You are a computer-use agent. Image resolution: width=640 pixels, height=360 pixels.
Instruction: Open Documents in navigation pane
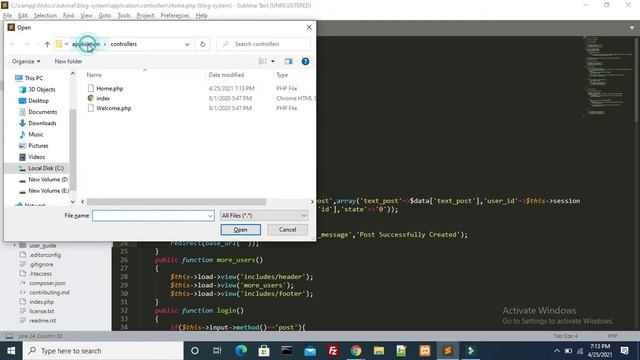coord(42,112)
